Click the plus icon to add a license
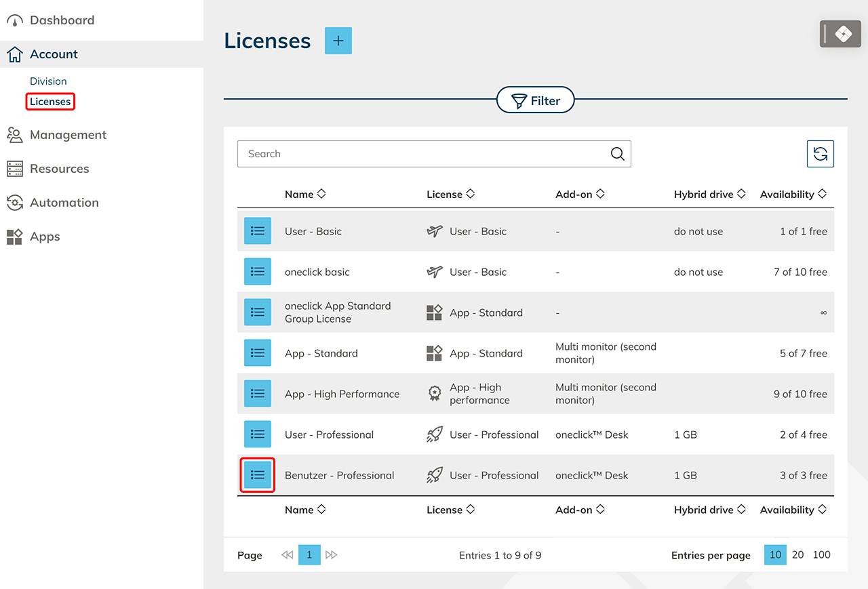The image size is (868, 589). pyautogui.click(x=338, y=41)
